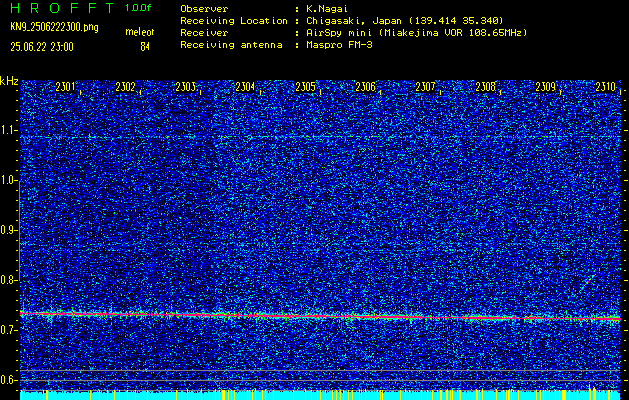
Task: Click observer name K.Nagai
Action: [x=327, y=8]
